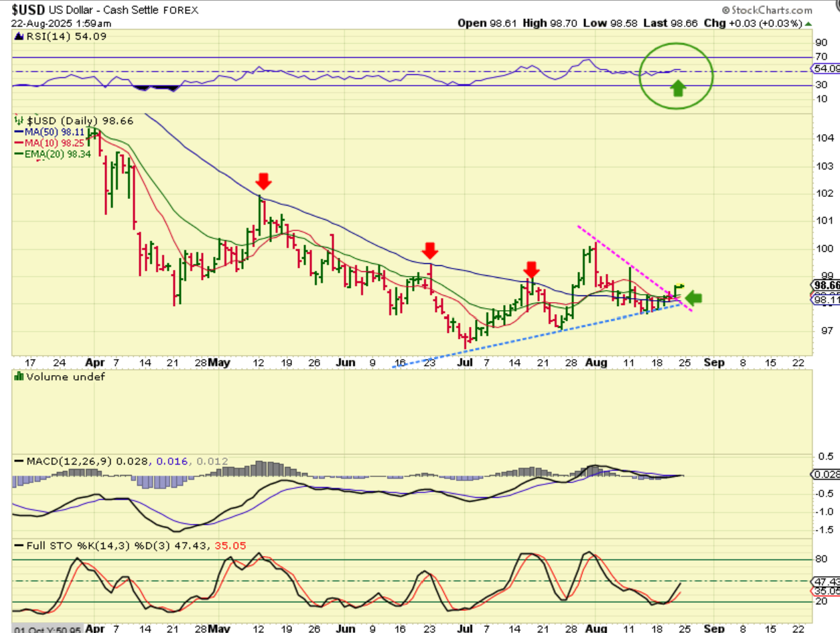Click the 54.09 RSI value tag on the right axis
The height and width of the screenshot is (633, 840).
coord(826,68)
